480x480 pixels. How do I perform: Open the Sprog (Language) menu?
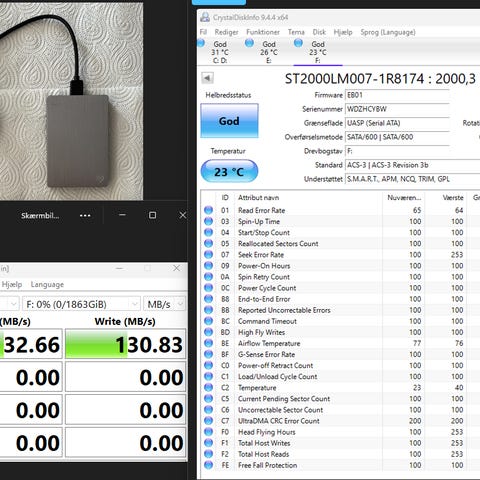point(388,32)
